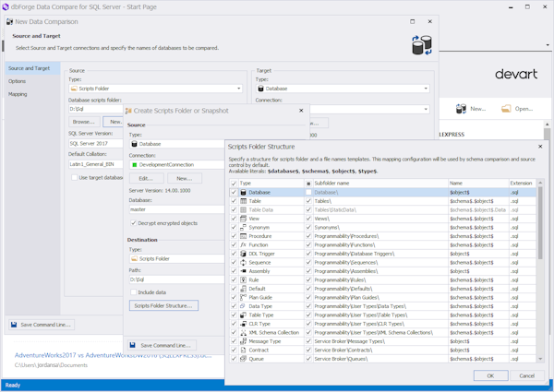Click the Rule type icon

[x=243, y=279]
